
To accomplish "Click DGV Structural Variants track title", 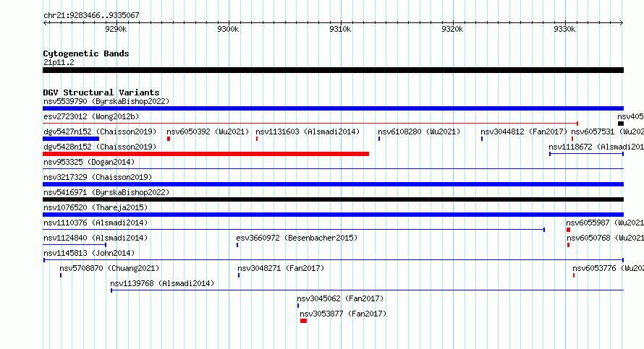I will pos(101,92).
